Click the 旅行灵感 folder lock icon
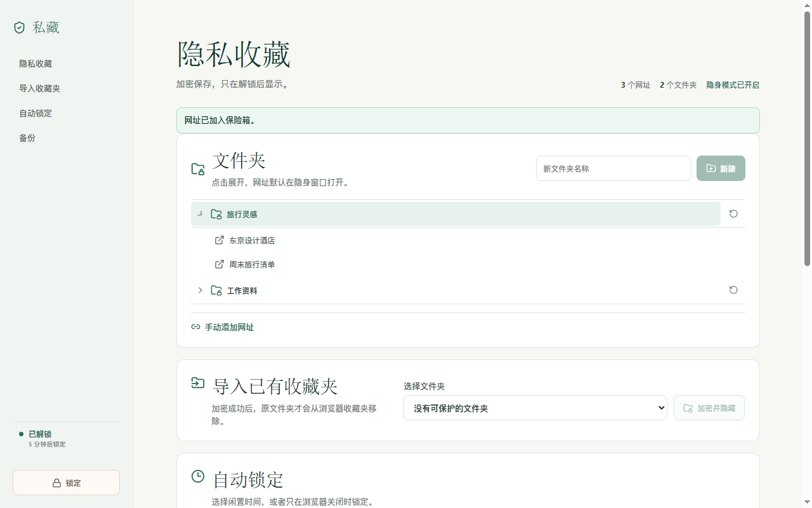Viewport: 812px width, 508px height. click(x=216, y=214)
